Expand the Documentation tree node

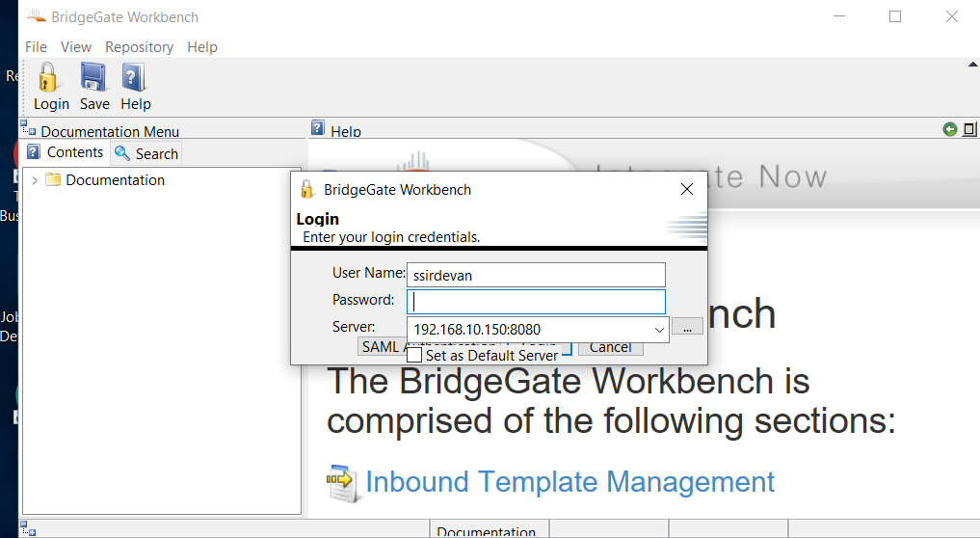tap(35, 180)
